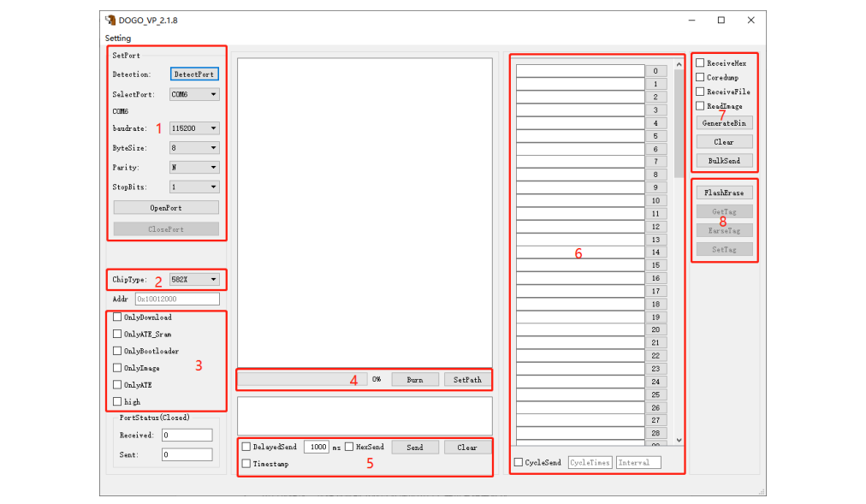
Task: Toggle the ReceiveFile checkbox
Action: [x=700, y=92]
